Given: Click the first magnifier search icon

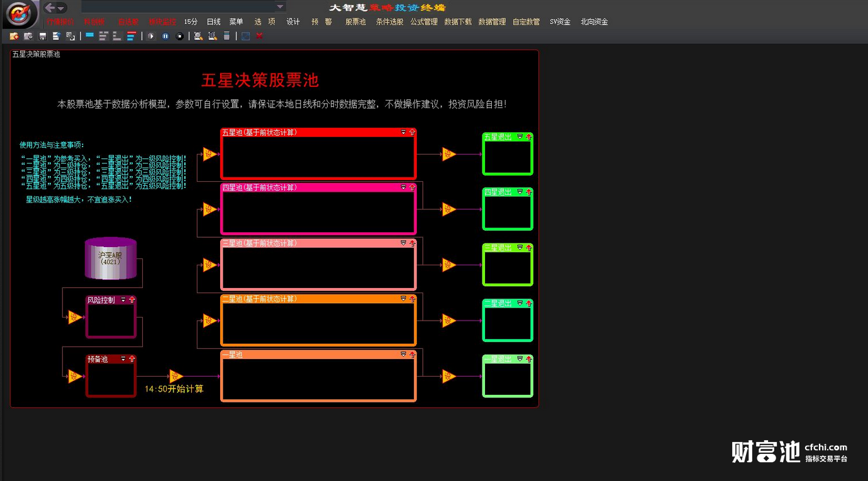Looking at the screenshot, I should pyautogui.click(x=198, y=36).
